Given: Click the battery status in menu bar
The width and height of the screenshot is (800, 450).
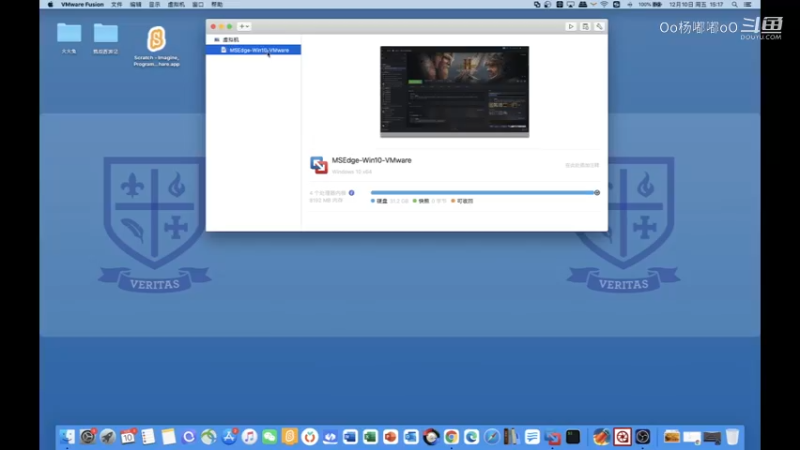Looking at the screenshot, I should [x=650, y=5].
